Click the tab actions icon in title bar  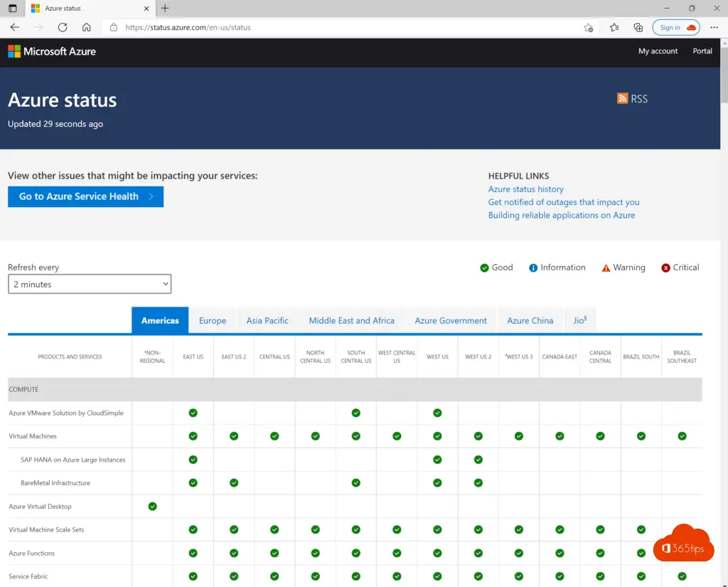click(x=12, y=9)
